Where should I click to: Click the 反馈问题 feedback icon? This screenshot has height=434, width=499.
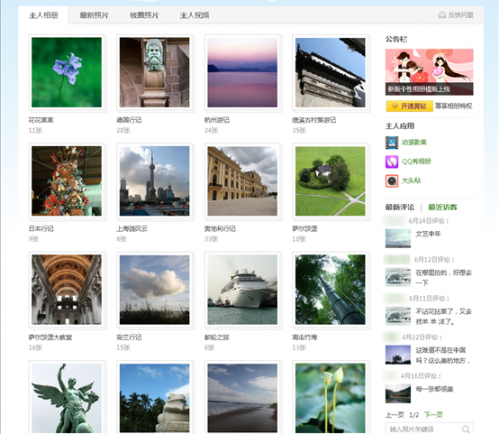(x=442, y=15)
